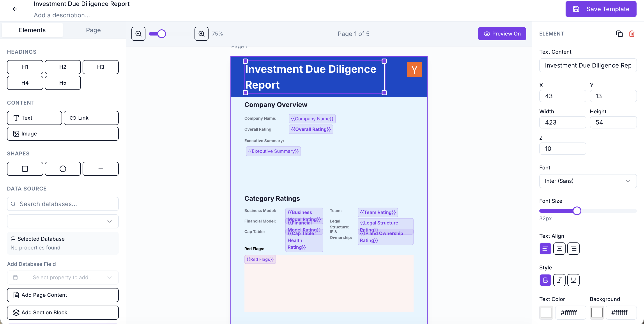Toggle the Preview On button

tap(502, 34)
